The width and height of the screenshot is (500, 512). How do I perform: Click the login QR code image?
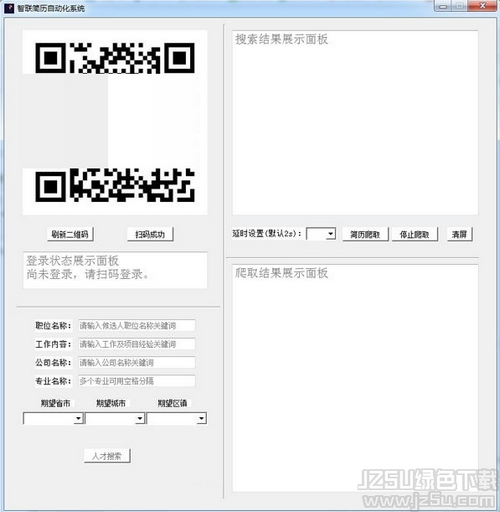pyautogui.click(x=115, y=122)
